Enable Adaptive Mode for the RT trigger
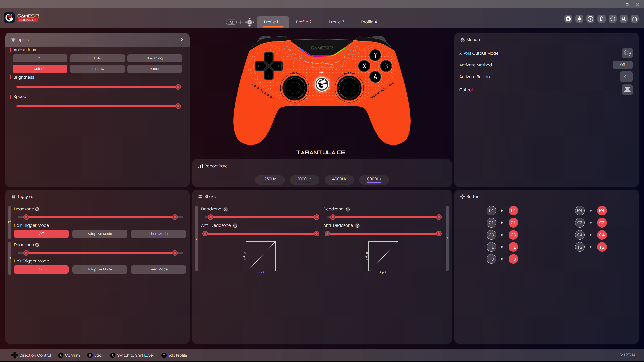This screenshot has height=362, width=644. click(x=100, y=269)
